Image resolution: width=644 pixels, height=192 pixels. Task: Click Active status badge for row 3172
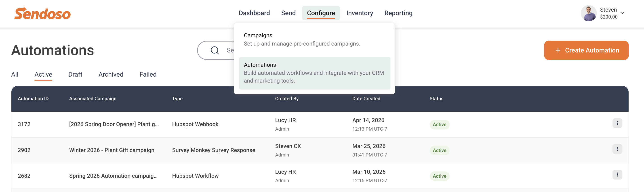(439, 124)
